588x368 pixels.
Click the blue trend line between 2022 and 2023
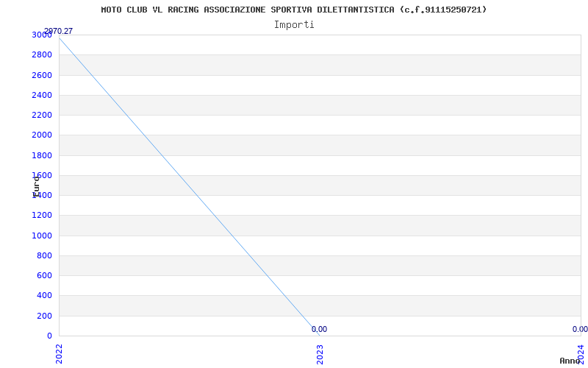pyautogui.click(x=190, y=187)
